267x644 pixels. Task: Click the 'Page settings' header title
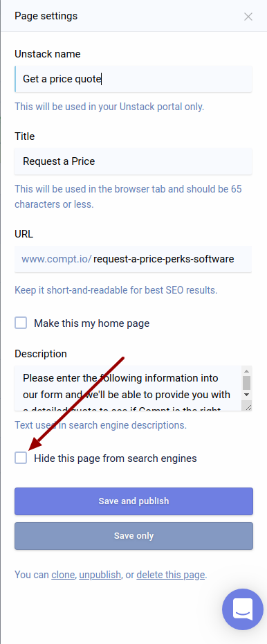(x=46, y=16)
